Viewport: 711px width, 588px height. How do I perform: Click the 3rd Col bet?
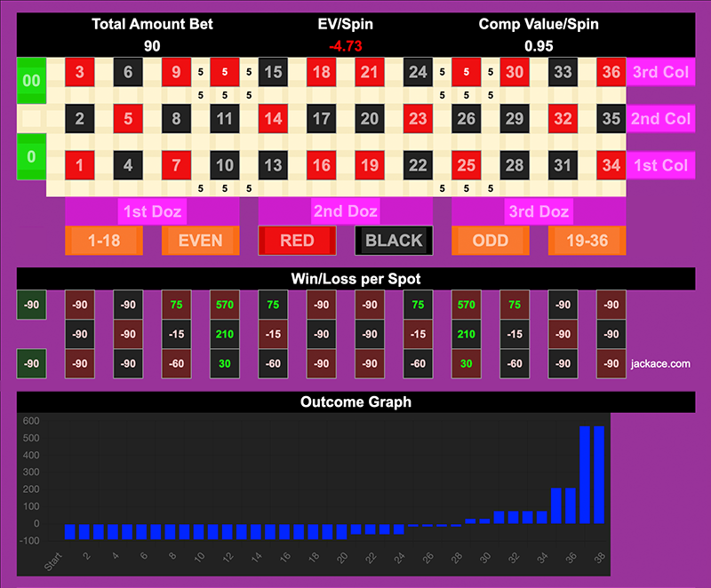(660, 73)
